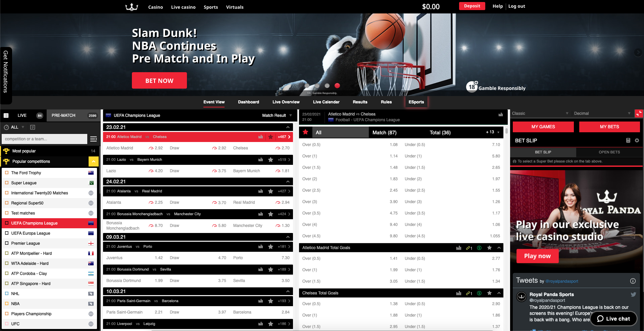Check UEFA Europa League competition

click(x=7, y=233)
